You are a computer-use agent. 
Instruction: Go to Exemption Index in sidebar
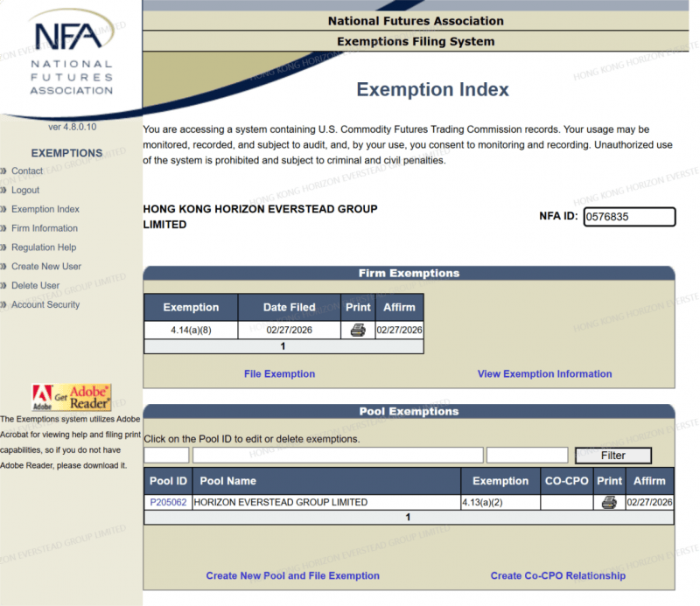tap(45, 210)
